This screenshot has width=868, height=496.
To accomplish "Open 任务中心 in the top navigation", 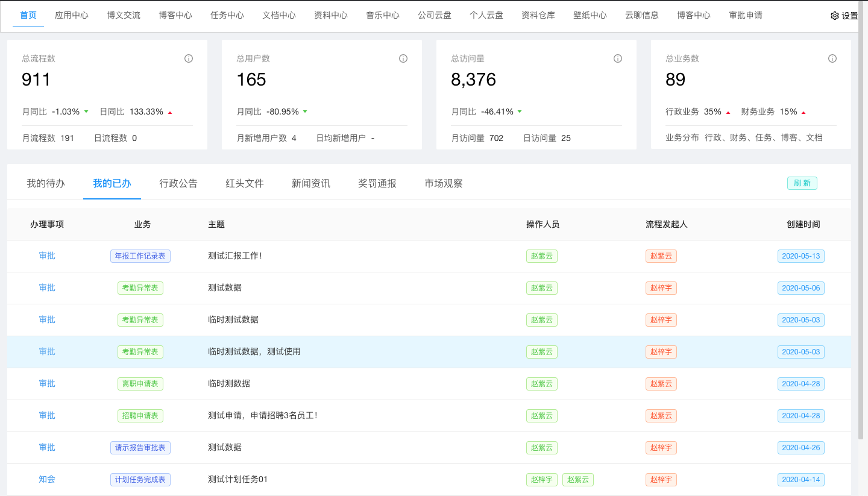I will click(227, 15).
